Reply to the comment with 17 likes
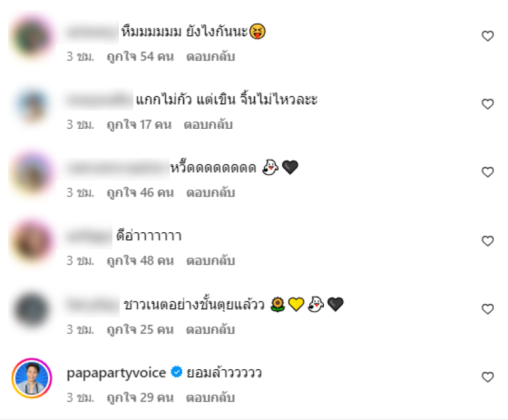This screenshot has width=508, height=420. coord(208,124)
